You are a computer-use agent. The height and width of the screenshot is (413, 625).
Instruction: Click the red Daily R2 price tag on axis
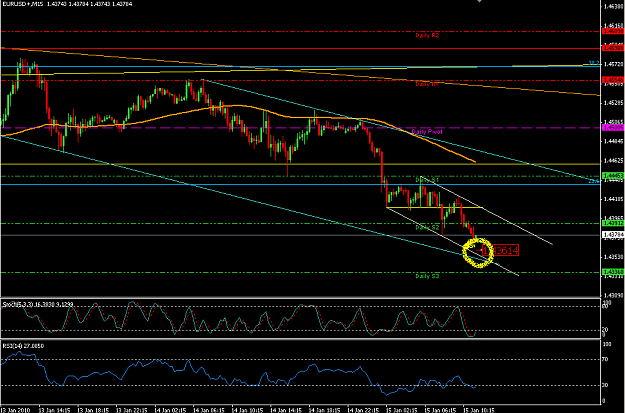[611, 31]
